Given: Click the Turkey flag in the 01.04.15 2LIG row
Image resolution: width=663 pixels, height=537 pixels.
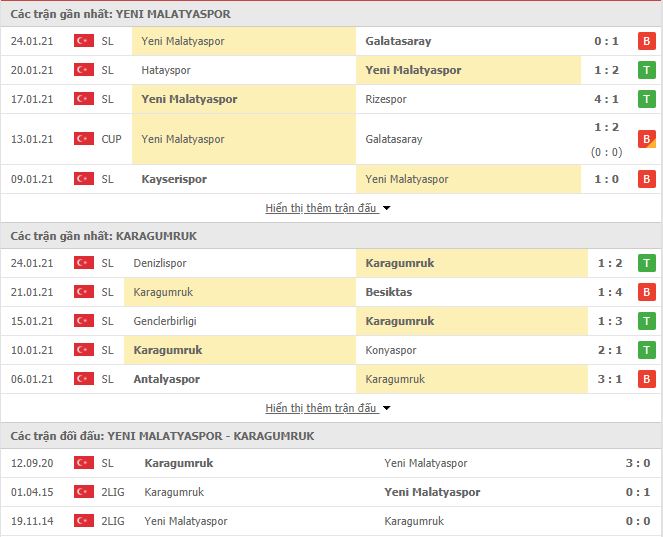Looking at the screenshot, I should click(84, 492).
